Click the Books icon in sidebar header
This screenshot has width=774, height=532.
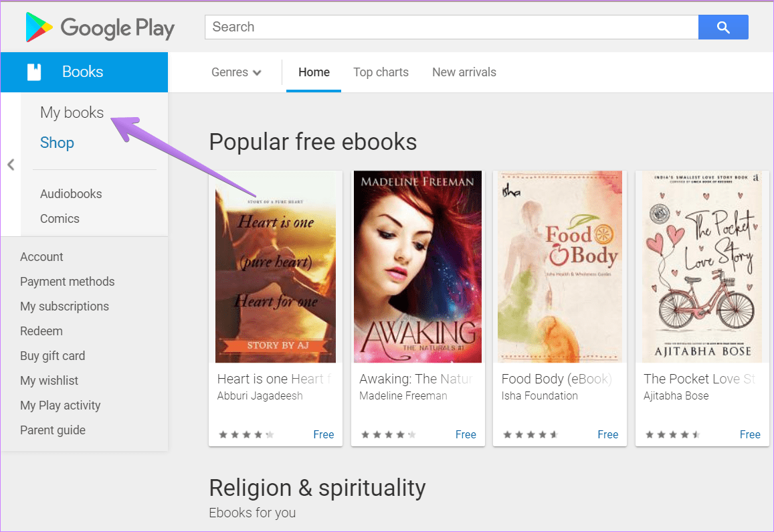34,72
